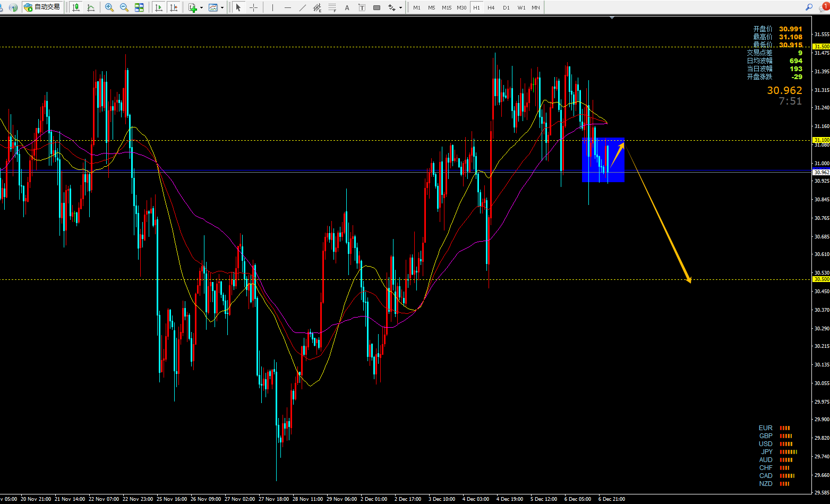The width and height of the screenshot is (830, 504).
Task: Select the trendline drawing tool
Action: (302, 7)
